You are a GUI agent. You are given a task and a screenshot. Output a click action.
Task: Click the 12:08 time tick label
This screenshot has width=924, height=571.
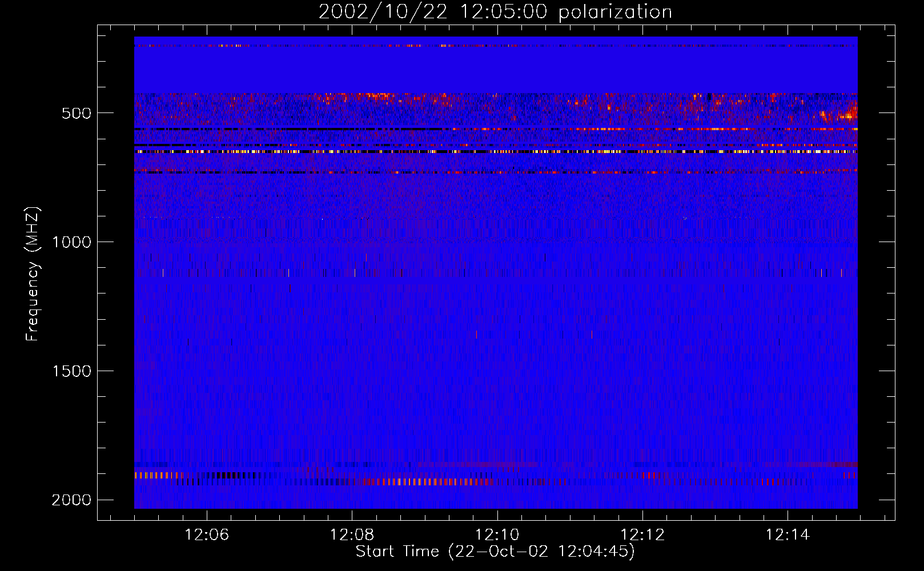[352, 535]
